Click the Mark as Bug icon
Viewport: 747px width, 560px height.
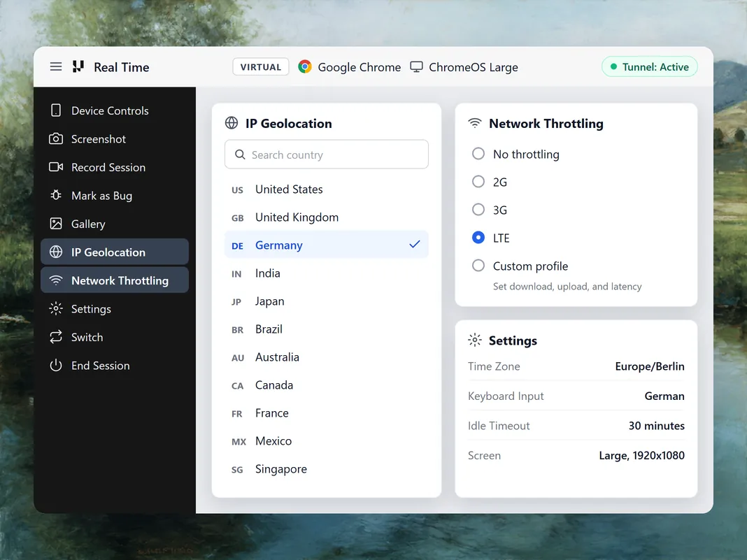point(56,195)
